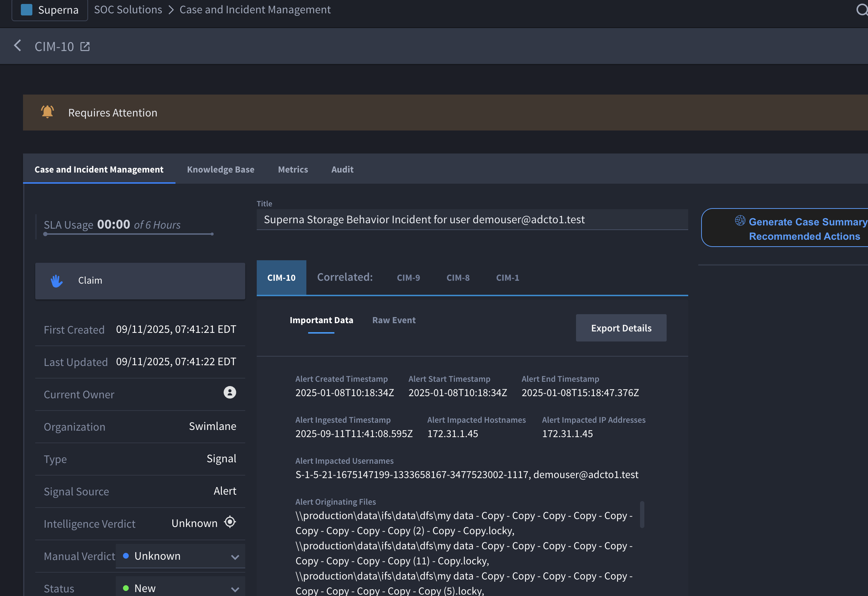Image resolution: width=868 pixels, height=596 pixels.
Task: Click the Type value Signal
Action: point(221,459)
